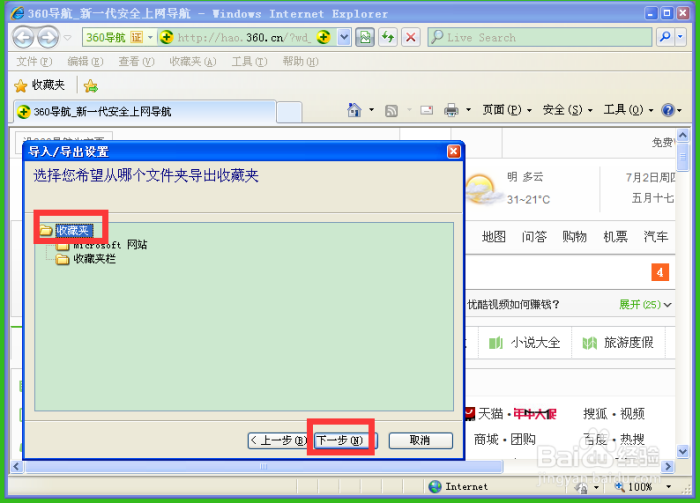Viewport: 700px width, 503px height.
Task: Open the 小说大全 category
Action: pos(525,343)
